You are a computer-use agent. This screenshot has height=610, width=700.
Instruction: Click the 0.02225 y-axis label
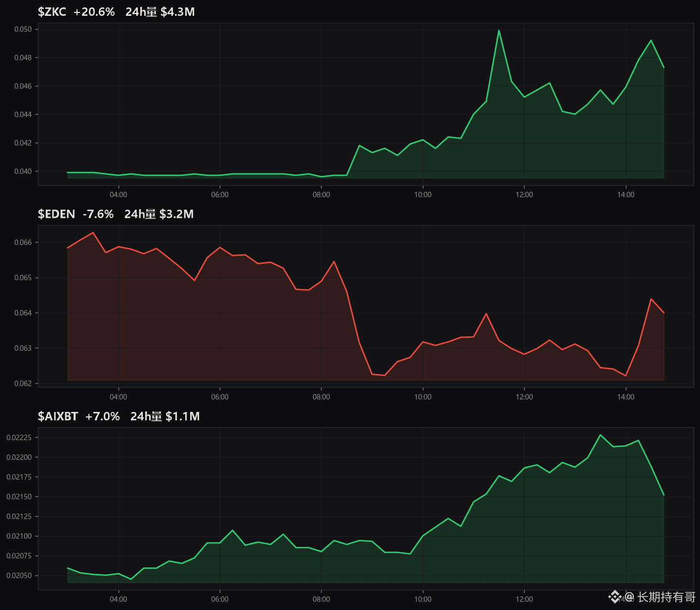[19, 438]
